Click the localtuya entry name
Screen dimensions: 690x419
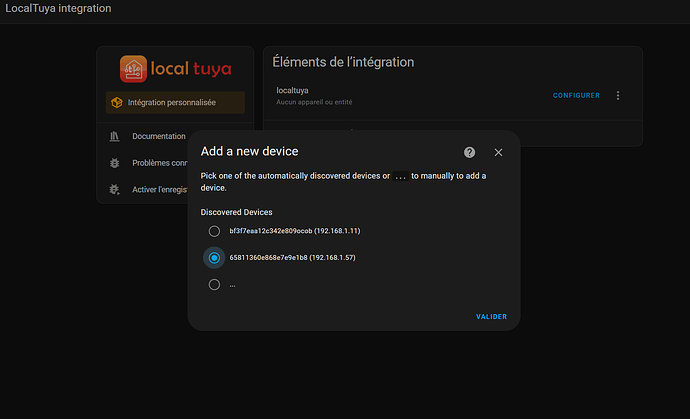pos(295,91)
